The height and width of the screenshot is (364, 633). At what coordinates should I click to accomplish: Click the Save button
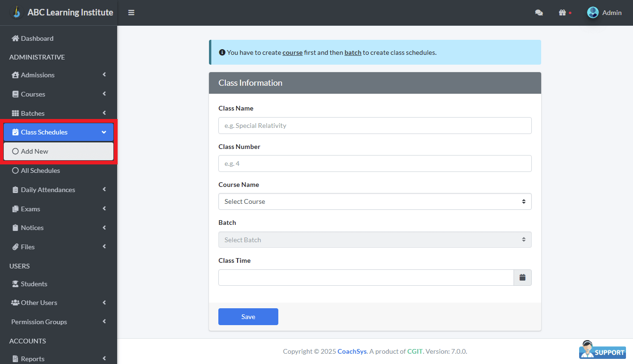point(248,317)
